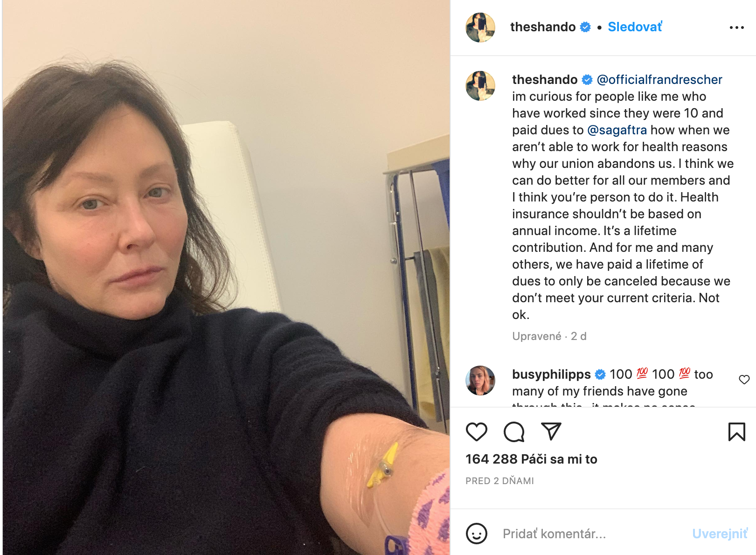
Task: Open the @sagaftra mention link
Action: [617, 130]
